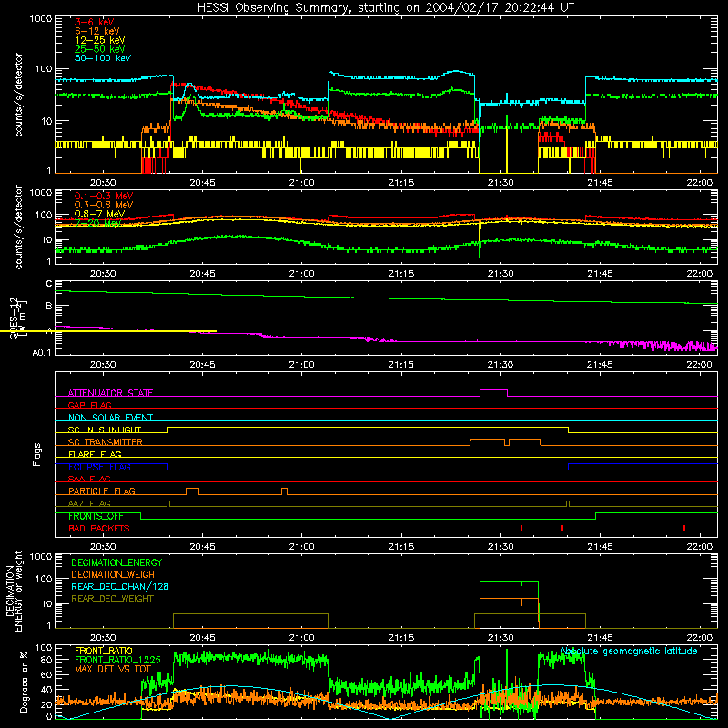728x728 pixels.
Task: Select the green 7-20 MeV legend label
Action: [98, 223]
